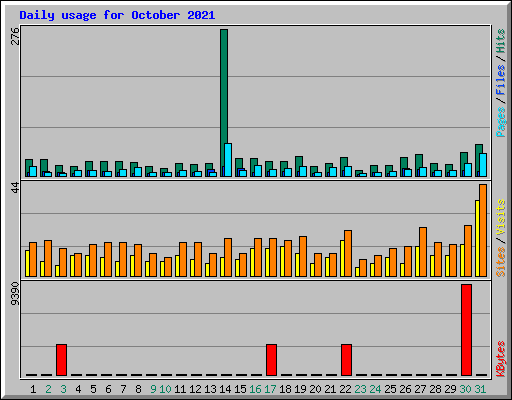Click the orange Visits bar for day 22
This screenshot has width=512, height=400.
coord(348,253)
